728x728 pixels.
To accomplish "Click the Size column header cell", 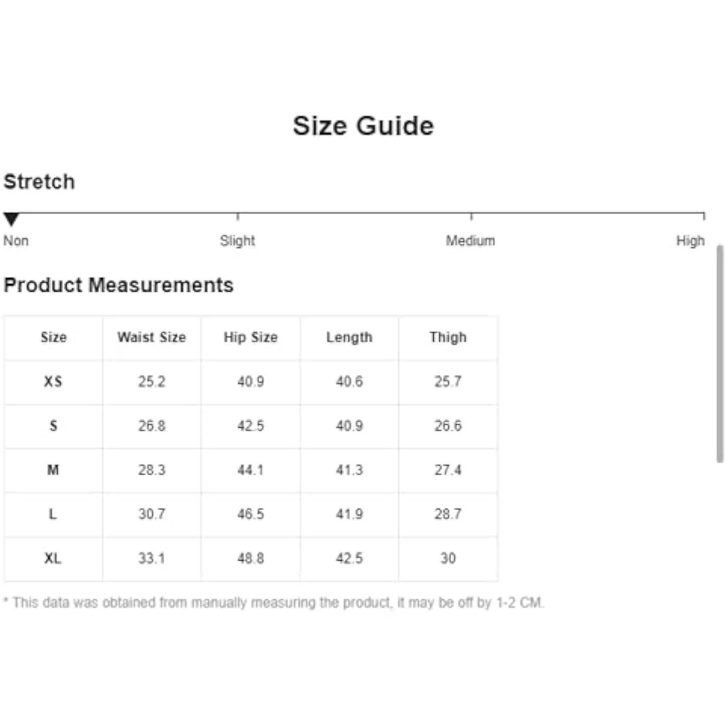I will click(54, 337).
